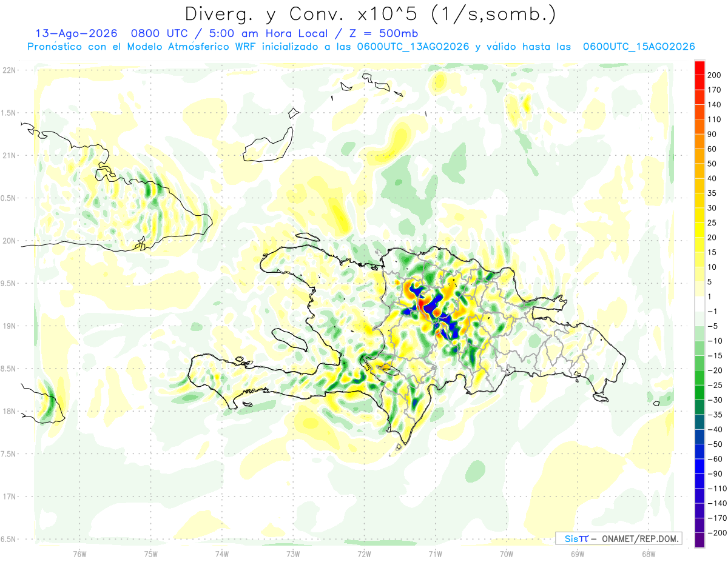Click the '21N' latitude label
Image resolution: width=728 pixels, height=562 pixels.
coord(9,155)
